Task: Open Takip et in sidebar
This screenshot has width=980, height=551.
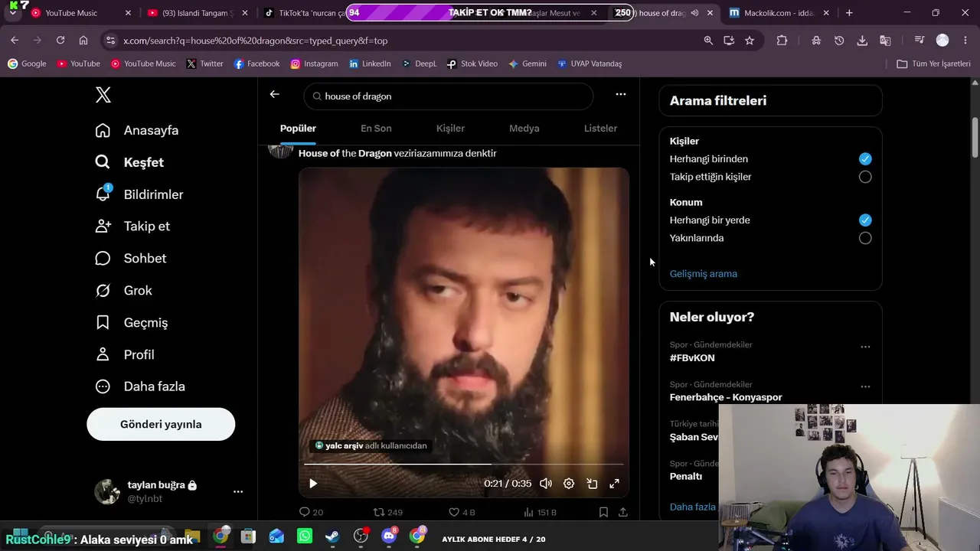Action: pos(132,227)
